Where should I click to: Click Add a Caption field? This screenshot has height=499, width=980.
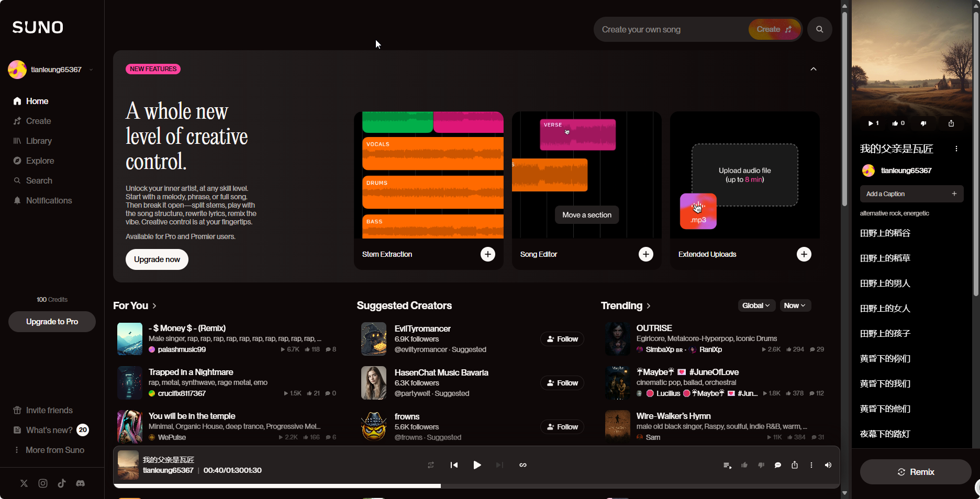point(911,194)
